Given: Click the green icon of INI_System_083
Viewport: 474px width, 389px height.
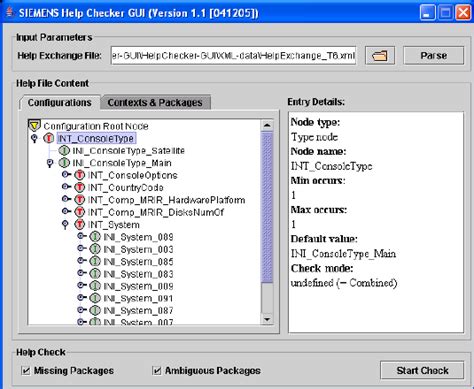Looking at the screenshot, I should [95, 274].
